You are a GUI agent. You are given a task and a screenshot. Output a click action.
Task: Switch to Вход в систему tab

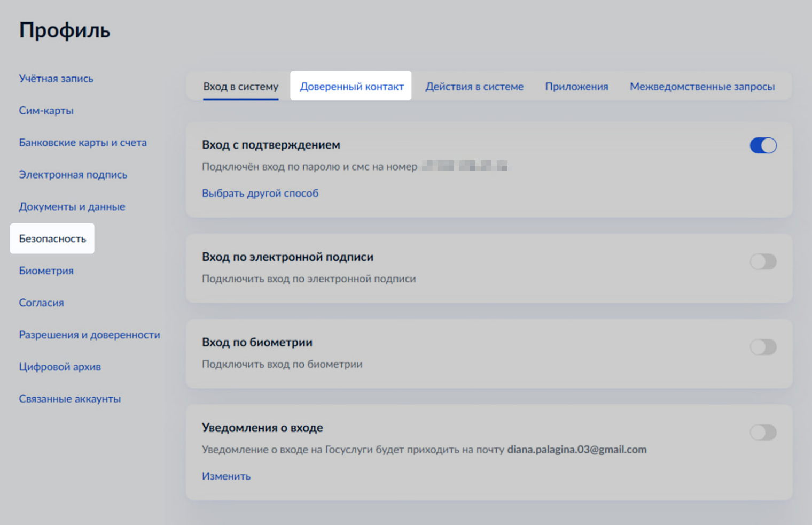click(x=240, y=87)
